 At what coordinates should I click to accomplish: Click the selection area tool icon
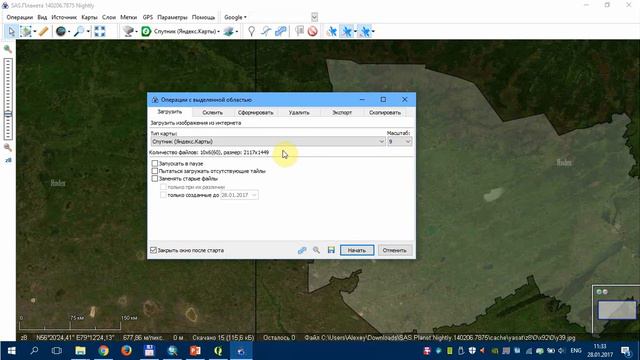tap(26, 31)
